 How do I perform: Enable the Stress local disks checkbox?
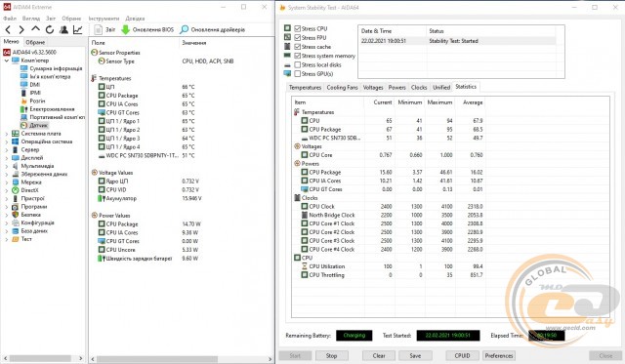(x=297, y=64)
